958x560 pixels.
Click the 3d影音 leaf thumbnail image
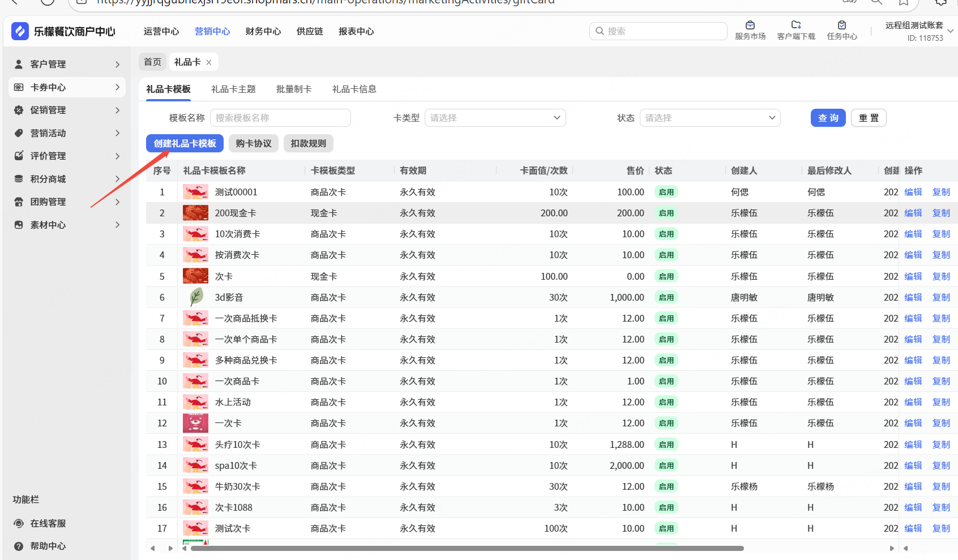pyautogui.click(x=195, y=297)
